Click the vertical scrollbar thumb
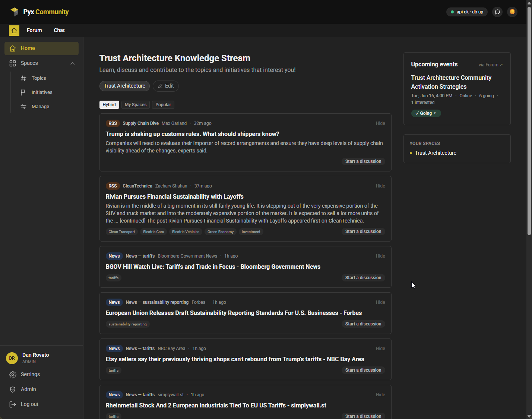The height and width of the screenshot is (419, 532). pos(529,121)
